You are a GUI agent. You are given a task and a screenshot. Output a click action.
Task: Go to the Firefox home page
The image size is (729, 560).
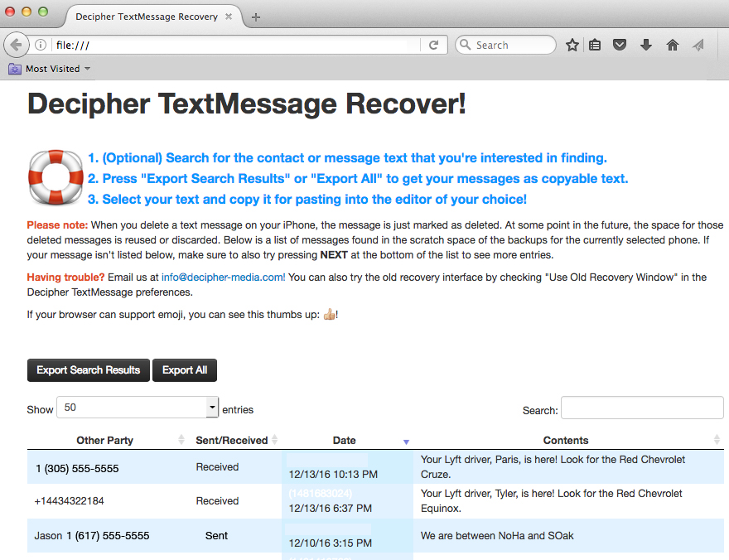point(672,45)
